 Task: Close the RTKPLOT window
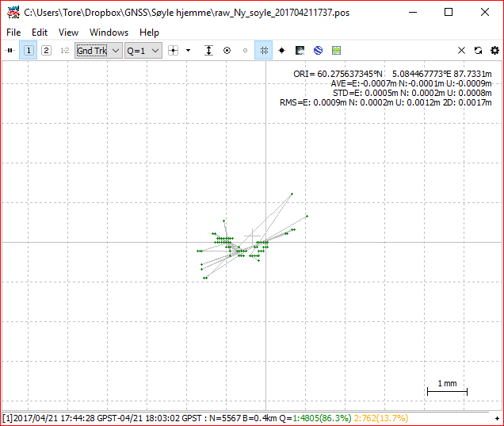click(x=485, y=12)
